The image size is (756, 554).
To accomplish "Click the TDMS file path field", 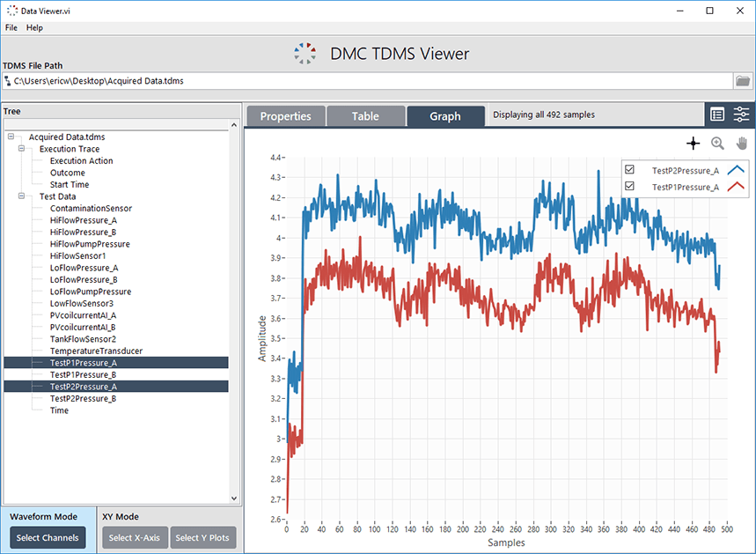I will click(367, 81).
